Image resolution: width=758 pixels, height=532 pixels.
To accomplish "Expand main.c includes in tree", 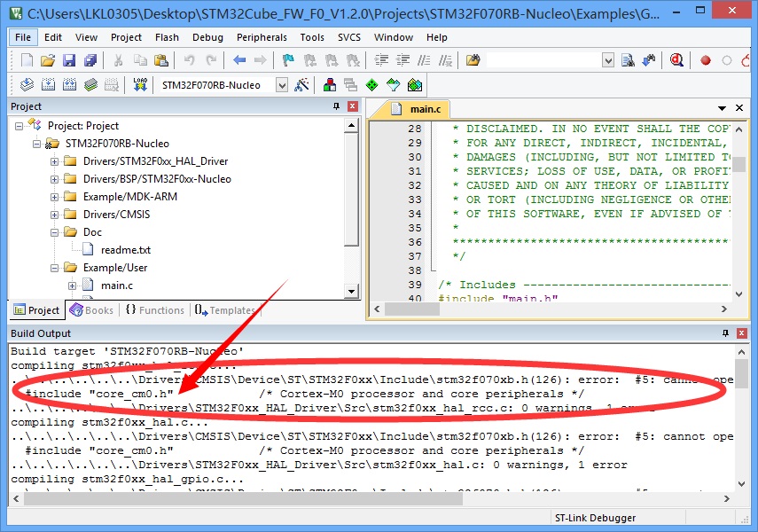I will tap(72, 286).
